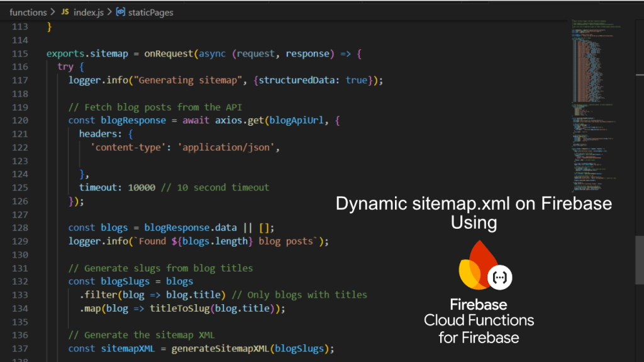The image size is (644, 362).
Task: Click the symbol icon beside staticPages breadcrumb
Action: click(120, 11)
